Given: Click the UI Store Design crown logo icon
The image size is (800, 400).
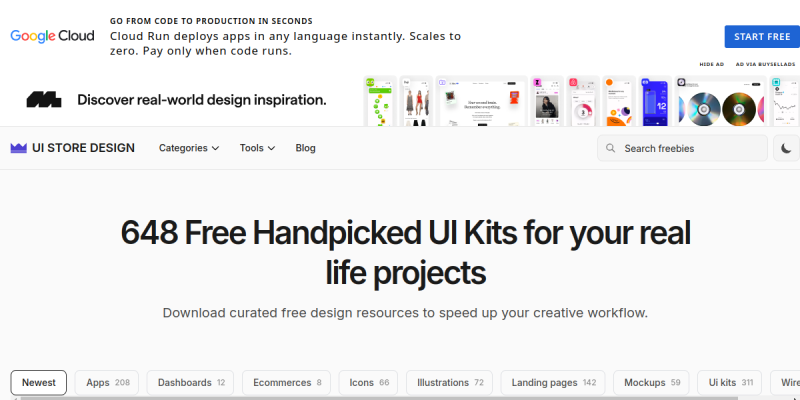Looking at the screenshot, I should click(x=18, y=148).
